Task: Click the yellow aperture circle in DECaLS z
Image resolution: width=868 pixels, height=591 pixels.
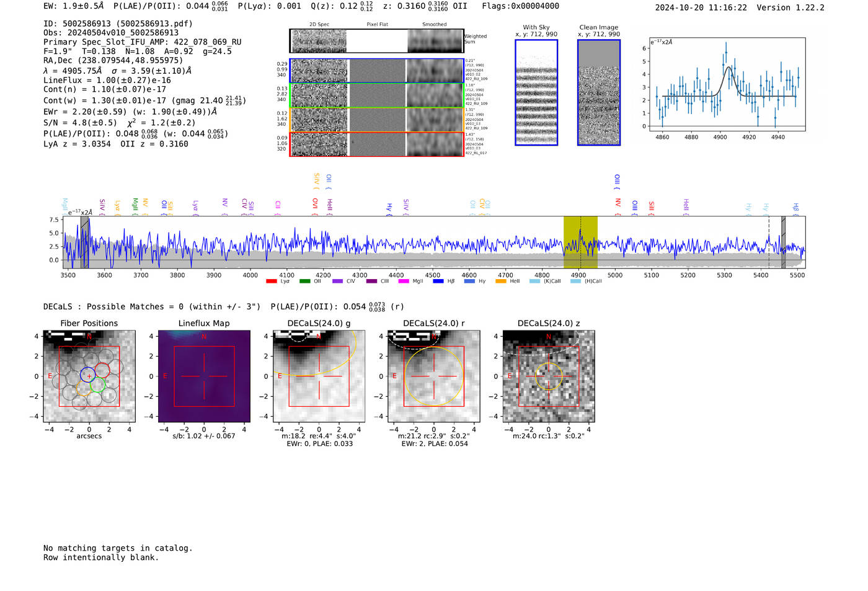Action: coord(549,376)
